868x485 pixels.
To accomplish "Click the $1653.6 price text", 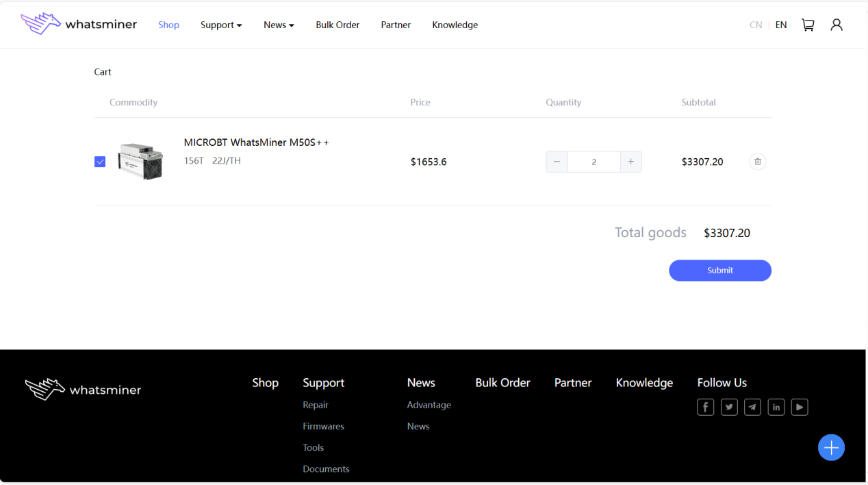I will (429, 162).
